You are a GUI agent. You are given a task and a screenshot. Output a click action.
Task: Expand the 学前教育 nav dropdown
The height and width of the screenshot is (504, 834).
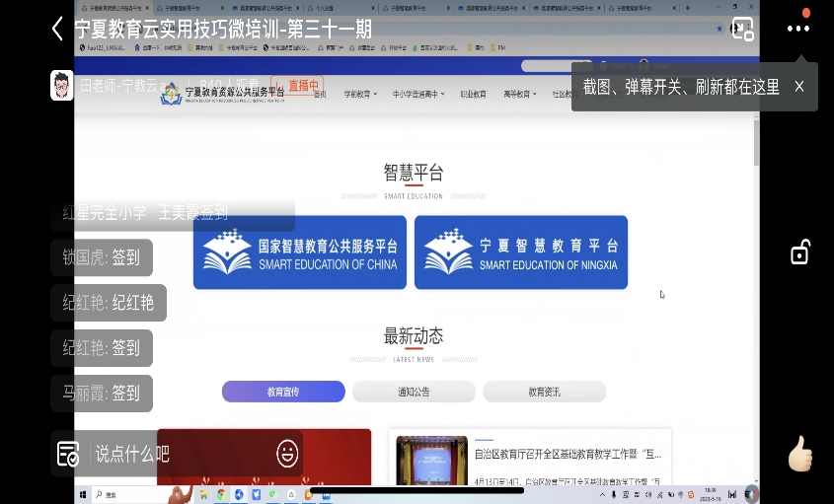[360, 94]
